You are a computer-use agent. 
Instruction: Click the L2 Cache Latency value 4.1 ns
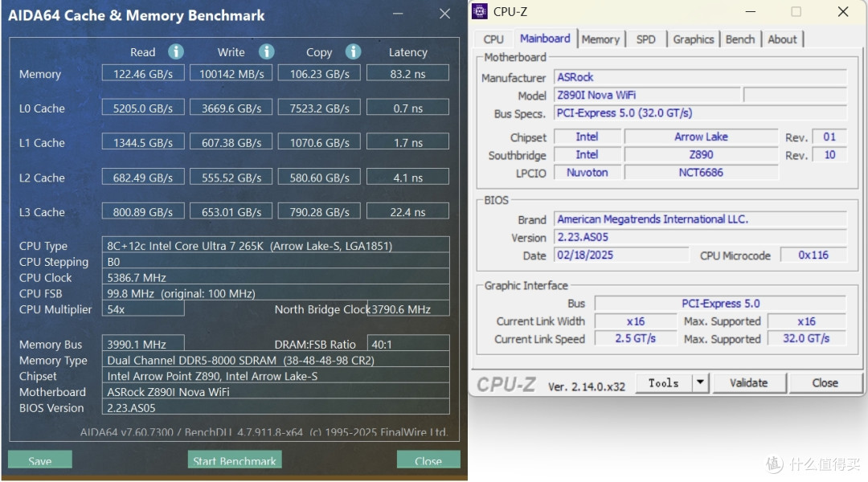pyautogui.click(x=407, y=177)
